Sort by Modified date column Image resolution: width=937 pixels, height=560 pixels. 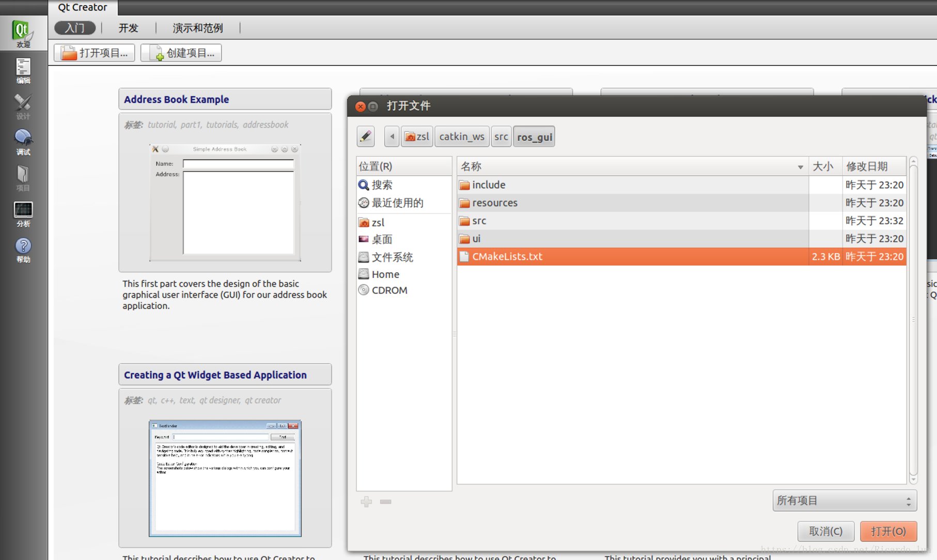pyautogui.click(x=874, y=166)
